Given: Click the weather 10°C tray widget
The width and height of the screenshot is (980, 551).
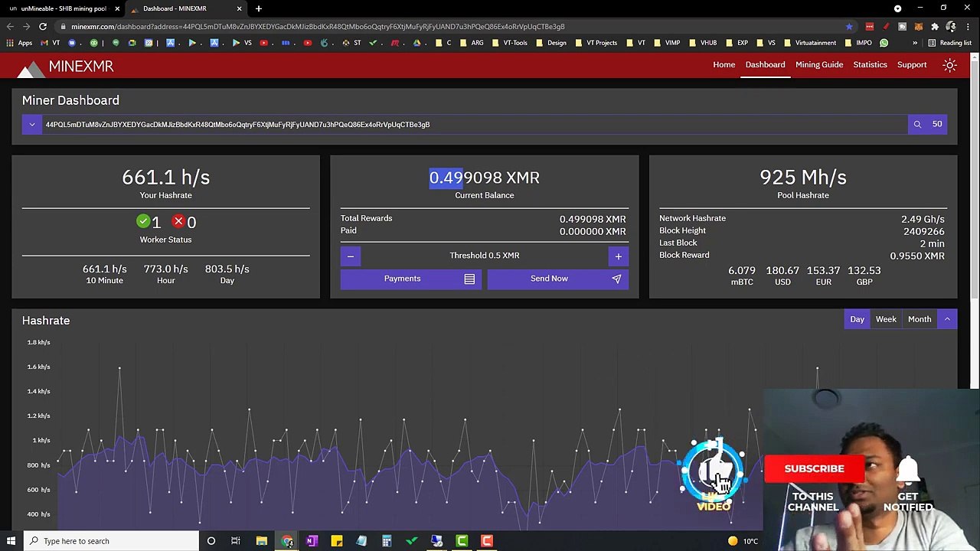Looking at the screenshot, I should coord(742,541).
